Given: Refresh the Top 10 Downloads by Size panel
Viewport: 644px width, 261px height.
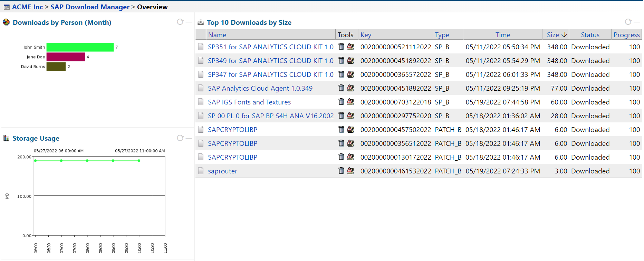Looking at the screenshot, I should click(x=628, y=22).
